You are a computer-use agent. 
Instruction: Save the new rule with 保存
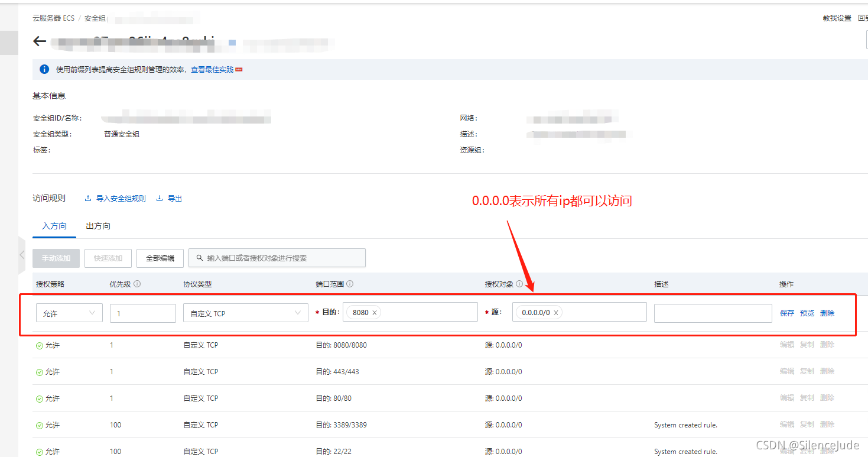pos(787,313)
